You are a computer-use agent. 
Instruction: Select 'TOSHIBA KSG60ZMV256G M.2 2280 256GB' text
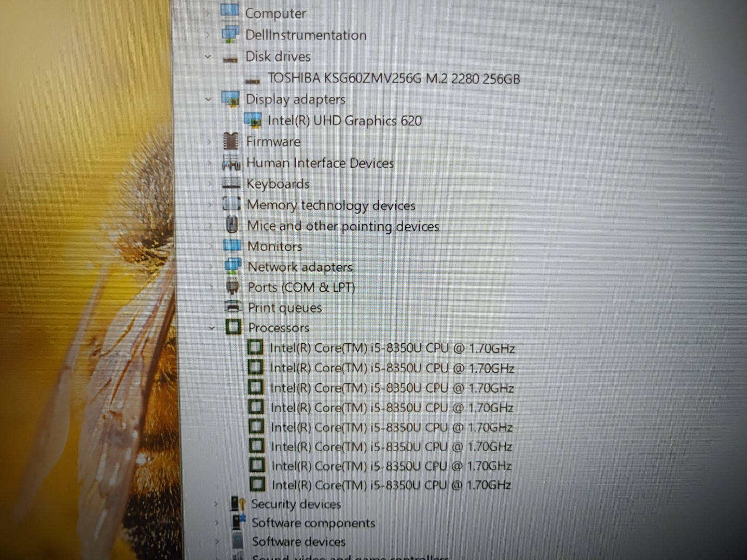394,78
